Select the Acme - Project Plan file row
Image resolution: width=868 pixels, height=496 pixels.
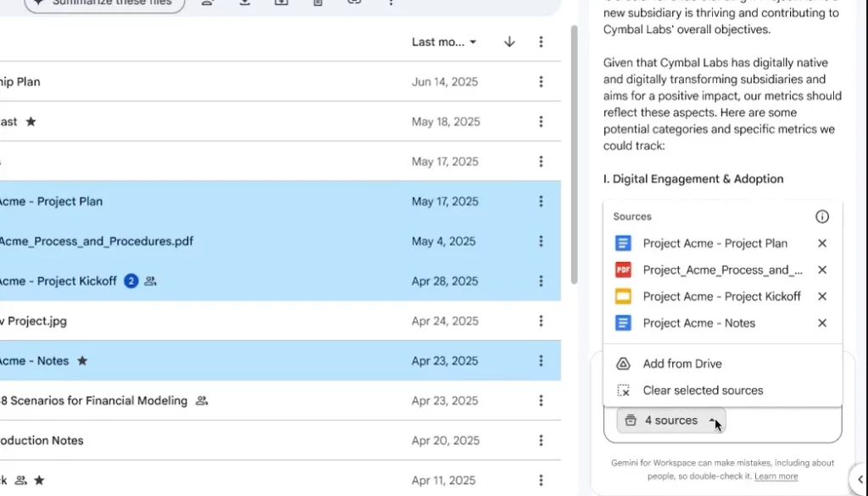280,202
